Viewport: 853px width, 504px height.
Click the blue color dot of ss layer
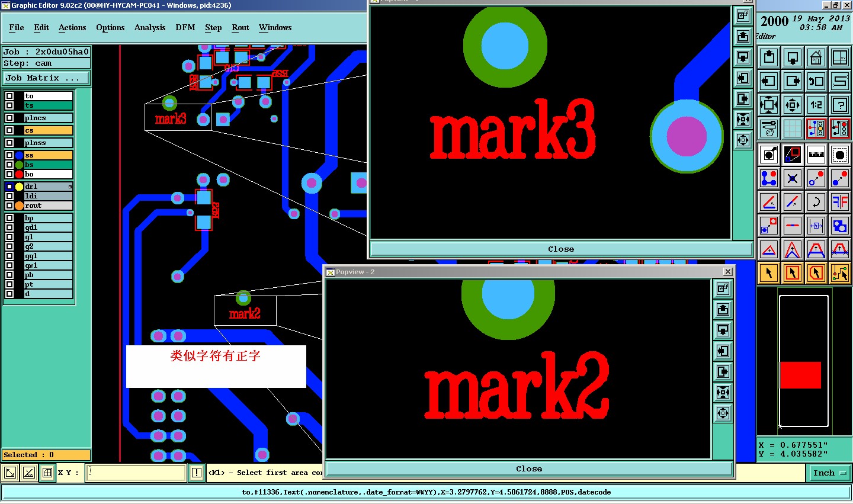point(19,155)
